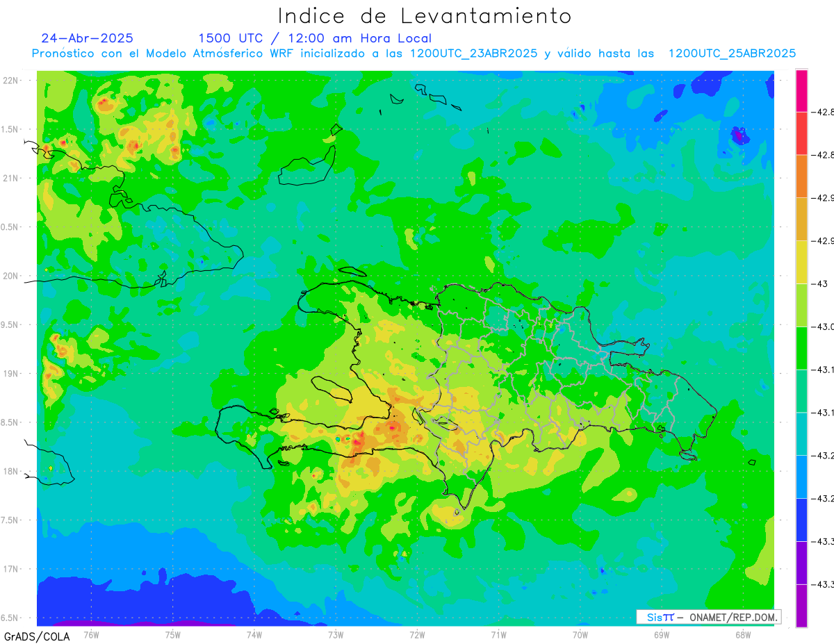
Task: Select the red swatch in the color legend
Action: point(801,133)
